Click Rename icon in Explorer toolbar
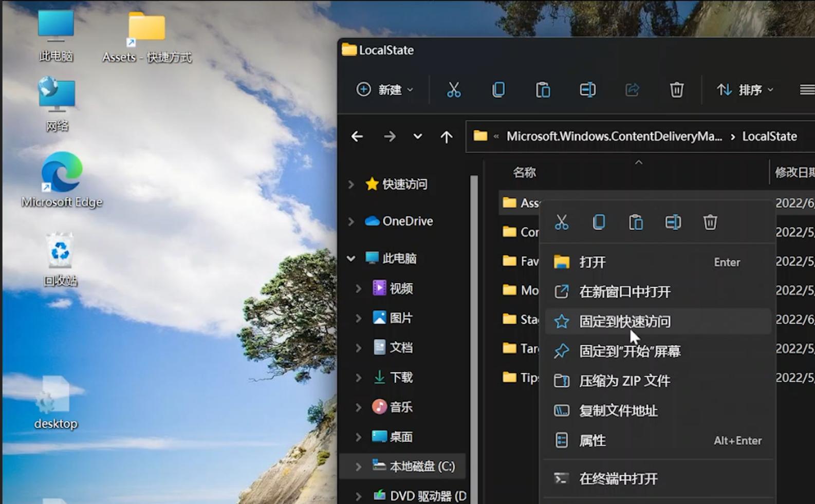Viewport: 815px width, 504px height. (588, 90)
